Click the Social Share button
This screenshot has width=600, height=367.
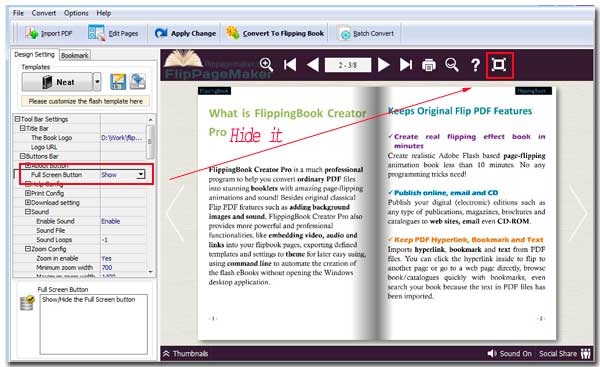(x=565, y=354)
